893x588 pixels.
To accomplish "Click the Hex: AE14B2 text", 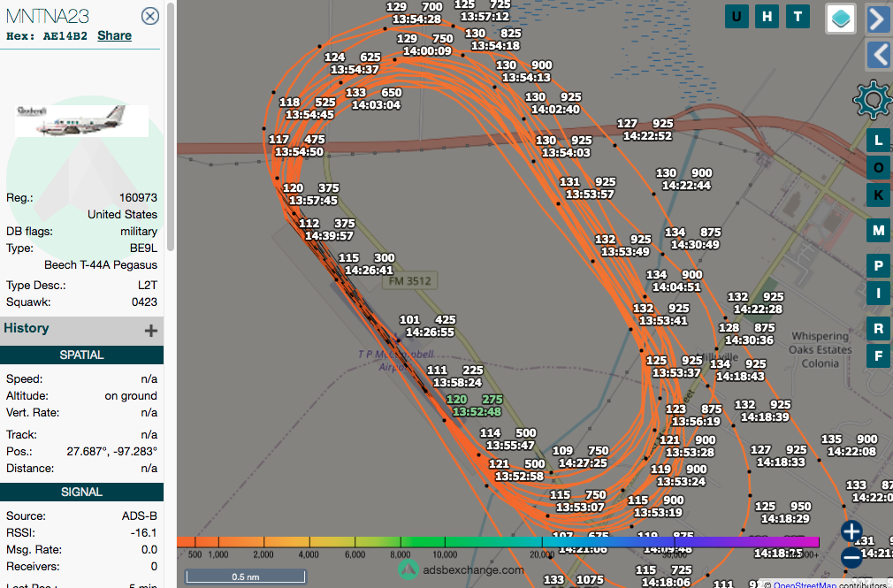I will pos(47,36).
